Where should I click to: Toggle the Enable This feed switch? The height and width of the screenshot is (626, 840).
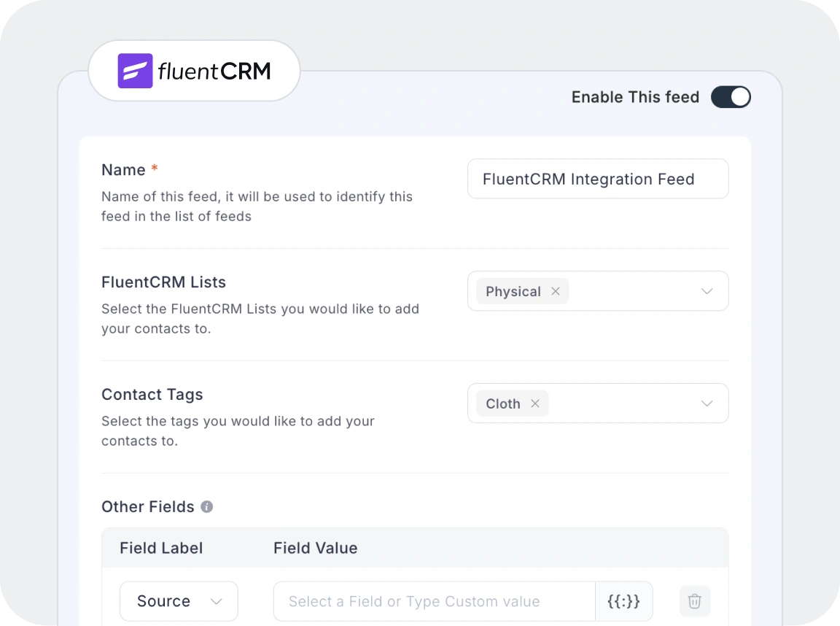coord(731,97)
